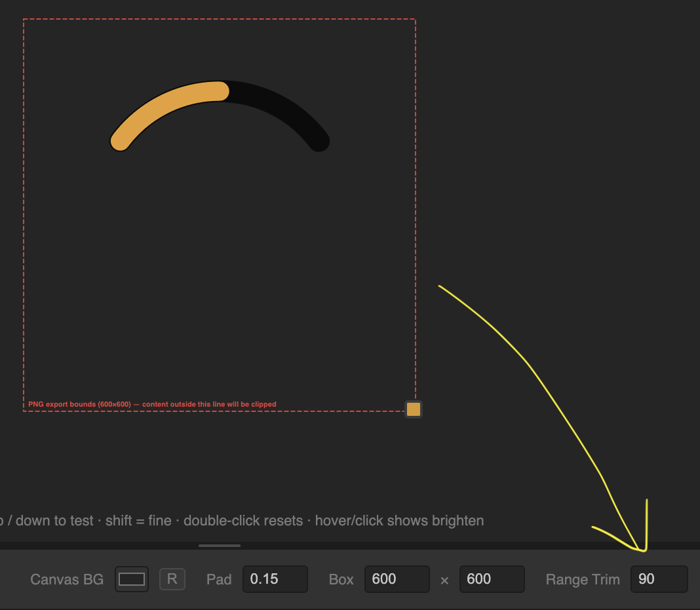Click the orange filled part of the arc
This screenshot has height=610, width=700.
[165, 108]
